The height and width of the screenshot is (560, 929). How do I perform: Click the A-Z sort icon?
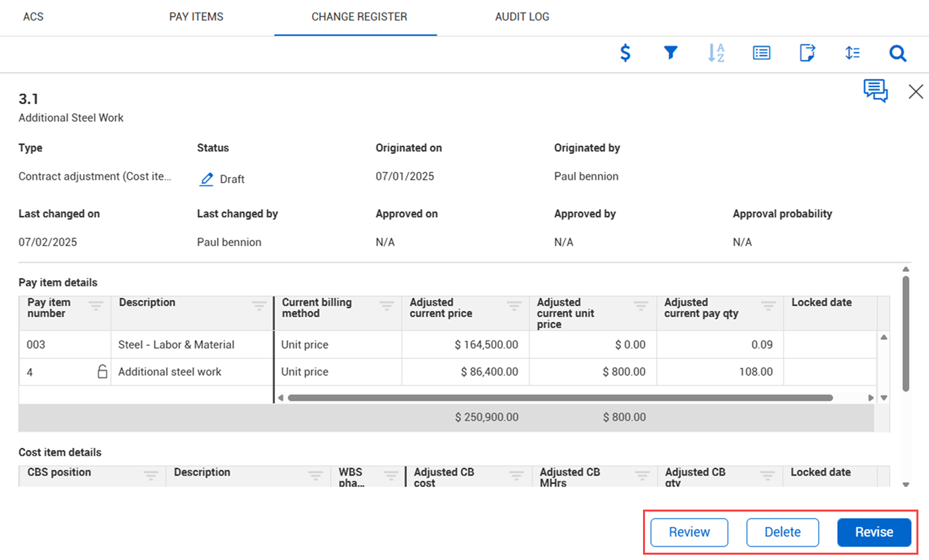point(716,53)
